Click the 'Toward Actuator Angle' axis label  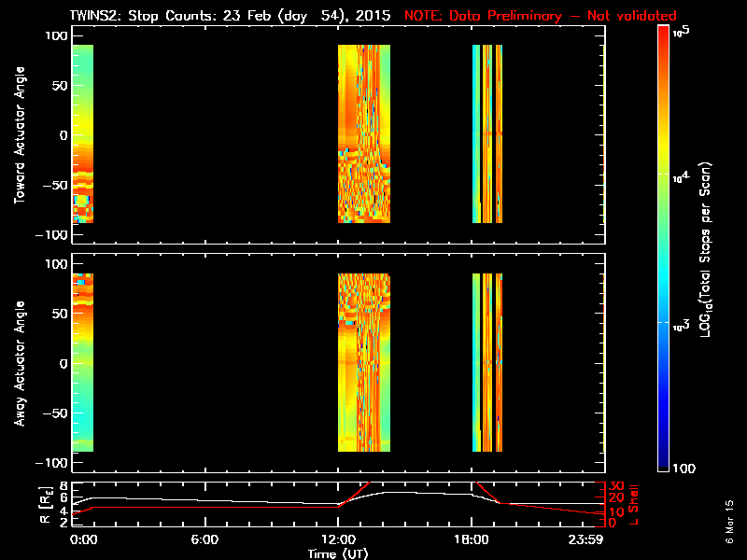(x=19, y=133)
